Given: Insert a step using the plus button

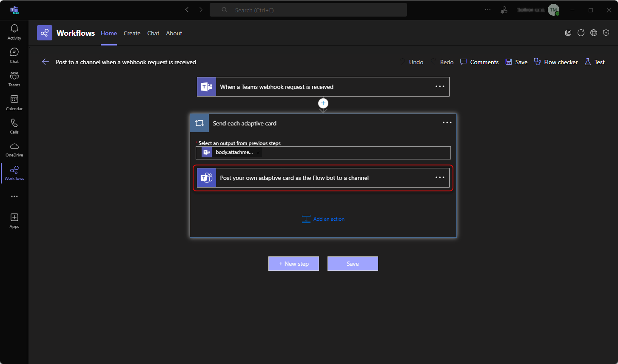Looking at the screenshot, I should tap(323, 103).
